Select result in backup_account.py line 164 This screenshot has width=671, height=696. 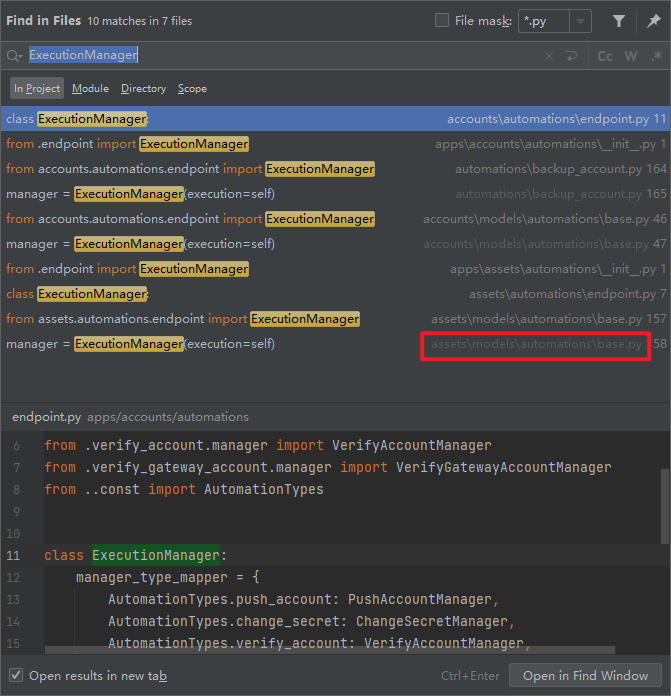pos(300,169)
